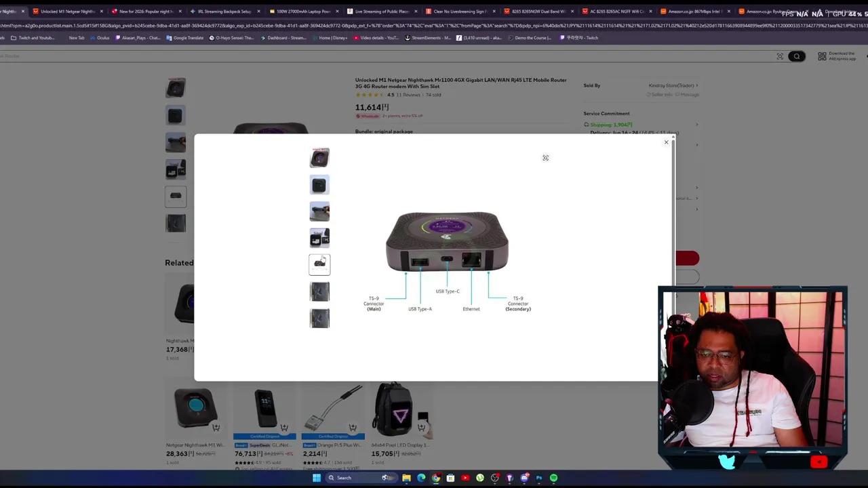Click the browser address bar URL
The height and width of the screenshot is (488, 868).
tap(434, 25)
